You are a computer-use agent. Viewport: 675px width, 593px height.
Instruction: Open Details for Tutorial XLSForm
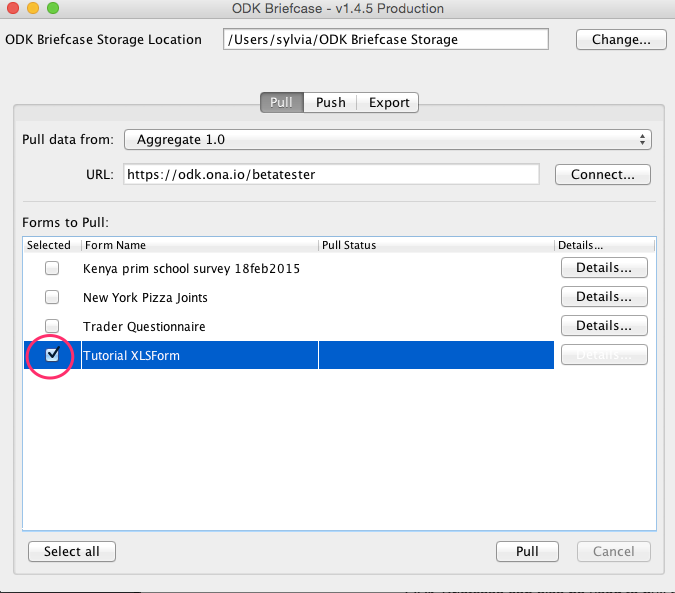pos(604,355)
